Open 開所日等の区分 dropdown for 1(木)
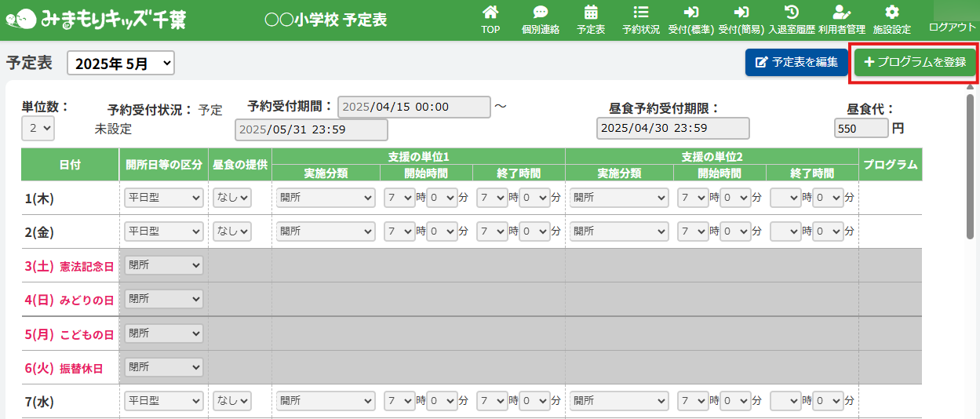 [164, 199]
